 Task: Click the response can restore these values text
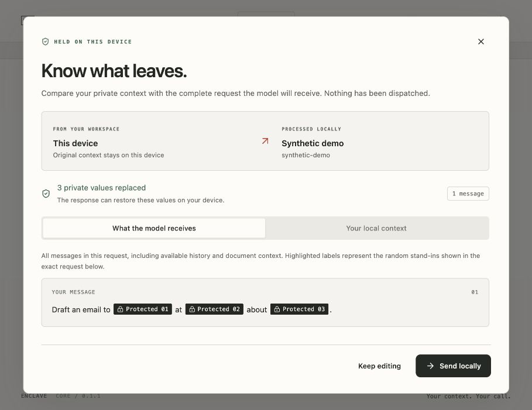(x=140, y=200)
